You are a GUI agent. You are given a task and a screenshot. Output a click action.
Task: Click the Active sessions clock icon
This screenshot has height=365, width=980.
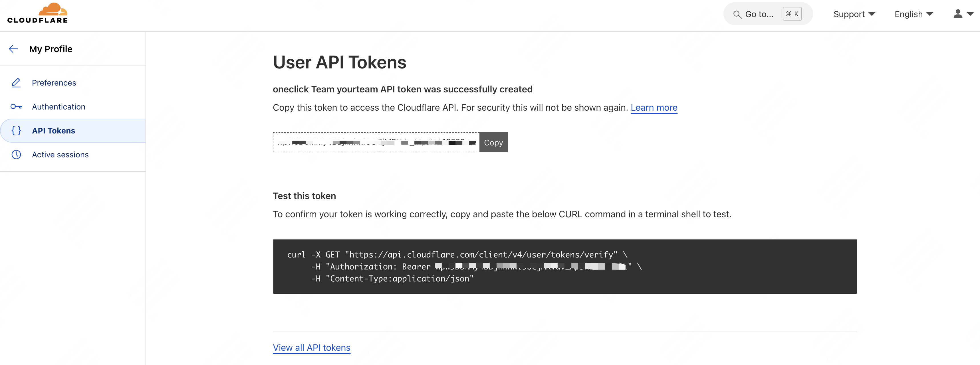click(16, 154)
